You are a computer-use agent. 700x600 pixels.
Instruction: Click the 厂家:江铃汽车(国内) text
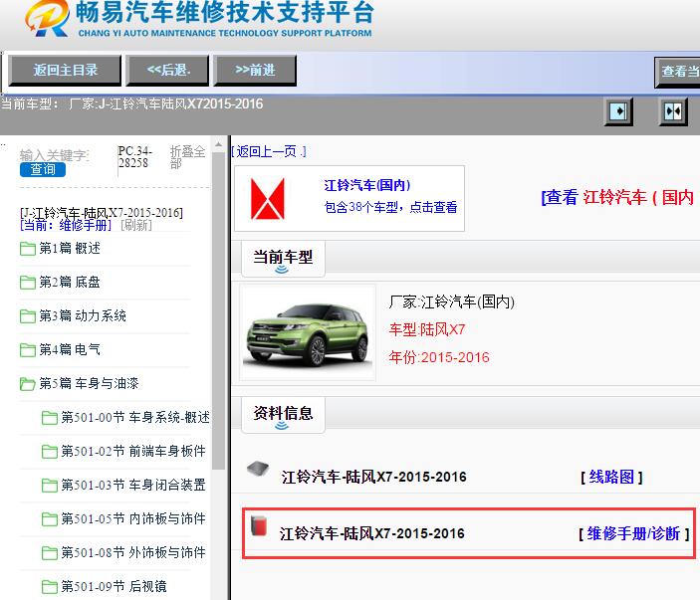(451, 302)
